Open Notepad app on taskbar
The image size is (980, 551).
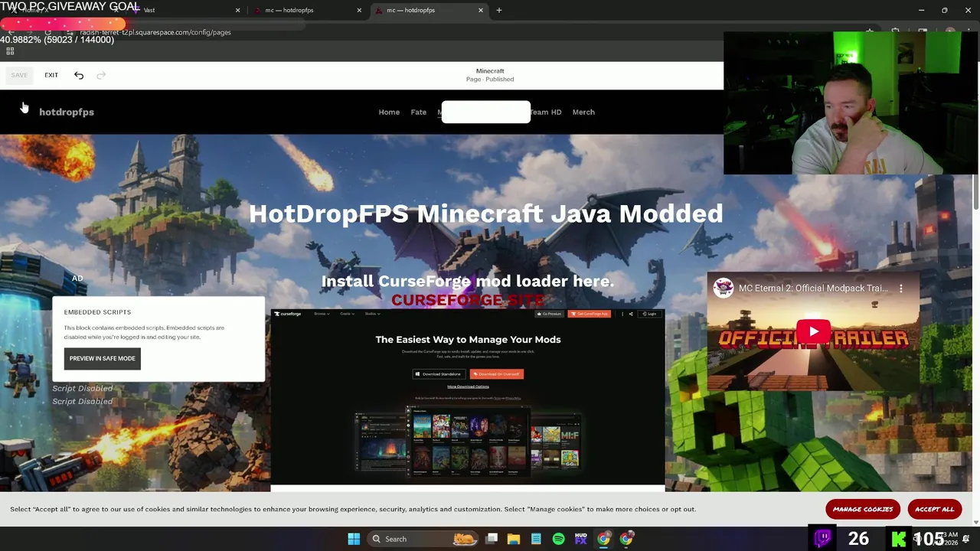click(x=536, y=539)
